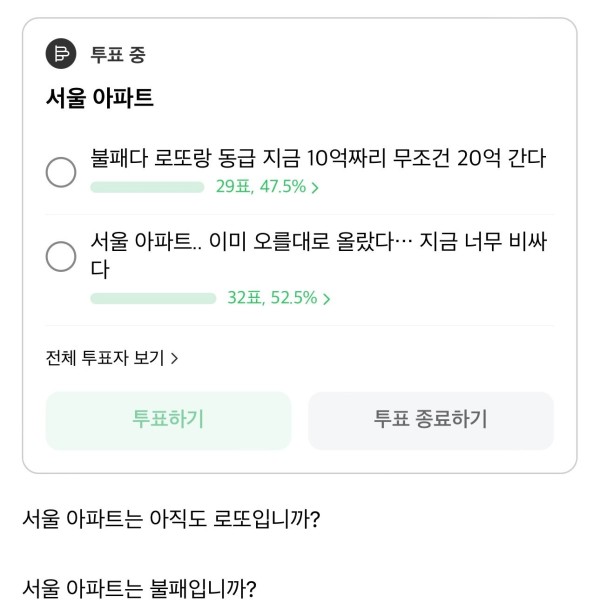Click the 29표 vote count text

[x=233, y=187]
